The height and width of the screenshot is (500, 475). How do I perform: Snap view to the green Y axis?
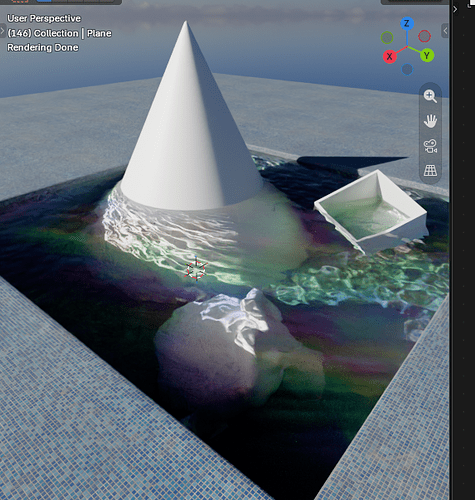point(427,55)
